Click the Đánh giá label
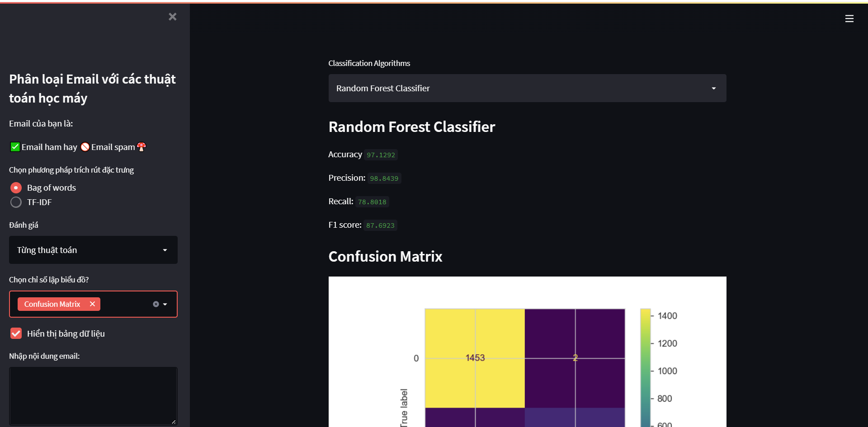The image size is (868, 427). (x=24, y=225)
